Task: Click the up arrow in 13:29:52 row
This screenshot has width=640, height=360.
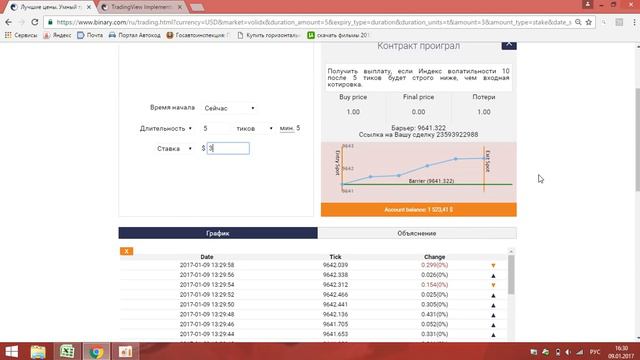Action: point(493,295)
